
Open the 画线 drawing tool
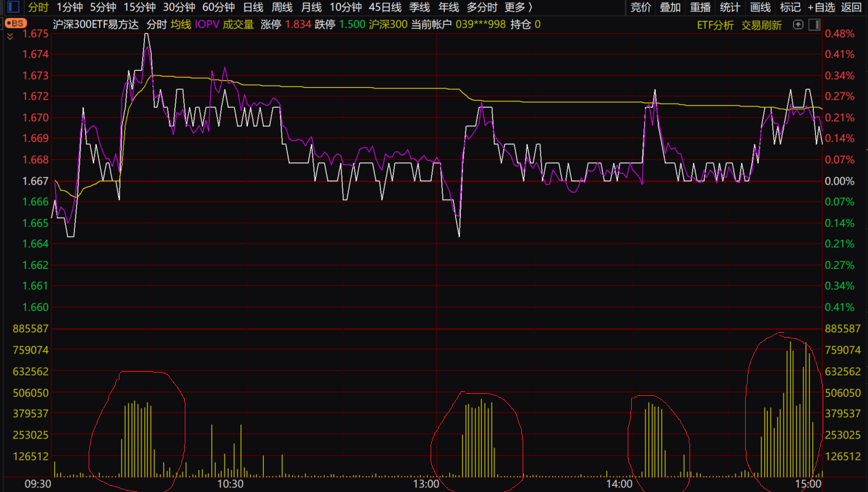pyautogui.click(x=760, y=8)
